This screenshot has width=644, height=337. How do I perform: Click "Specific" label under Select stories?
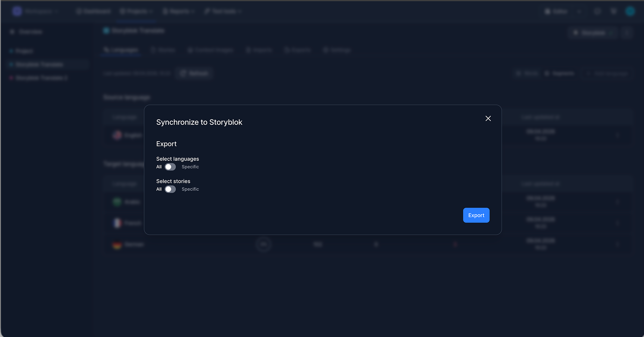(x=190, y=189)
